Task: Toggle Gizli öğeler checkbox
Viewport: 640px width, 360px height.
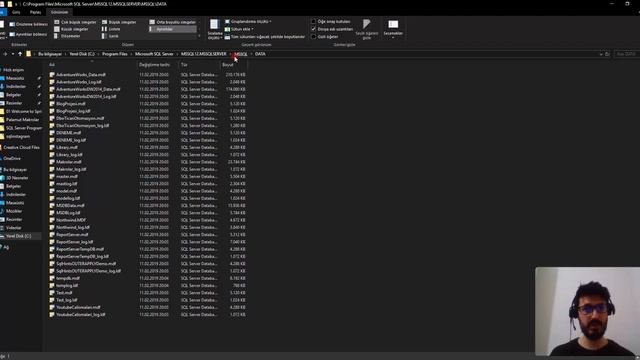Action: tap(313, 36)
